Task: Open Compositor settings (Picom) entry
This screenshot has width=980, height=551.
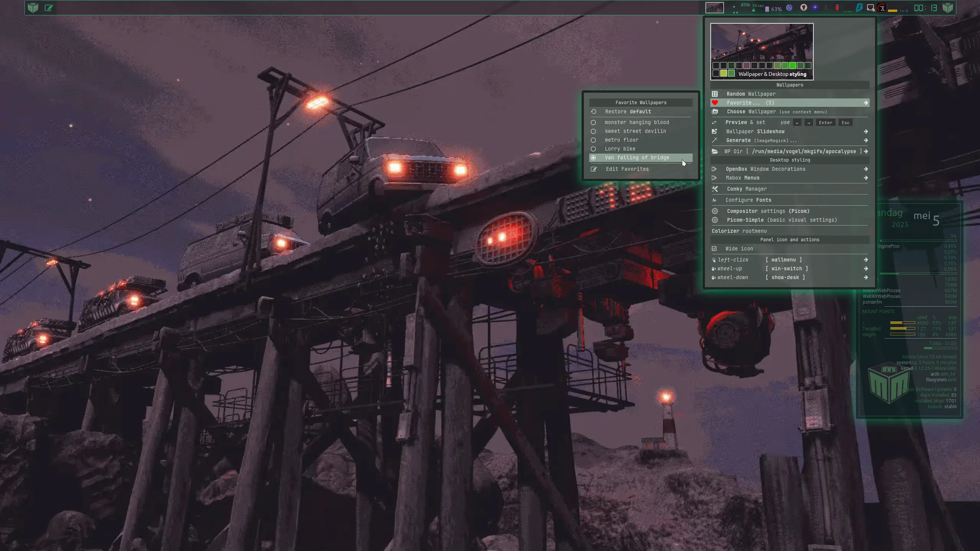Action: (x=768, y=211)
